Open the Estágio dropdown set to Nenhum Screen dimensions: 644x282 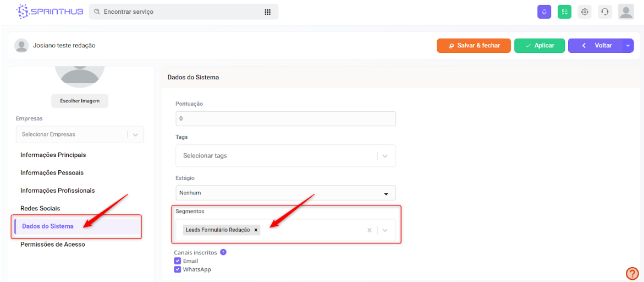coord(285,193)
